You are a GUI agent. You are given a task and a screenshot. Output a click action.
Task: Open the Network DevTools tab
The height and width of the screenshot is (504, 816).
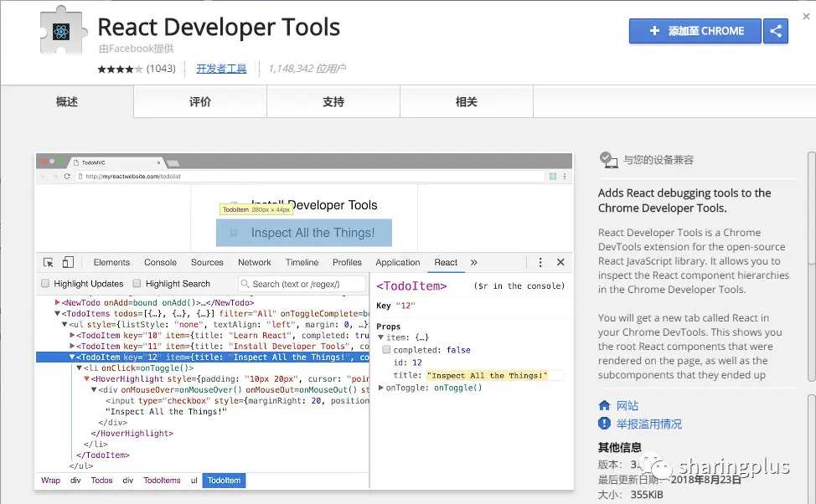(x=255, y=262)
